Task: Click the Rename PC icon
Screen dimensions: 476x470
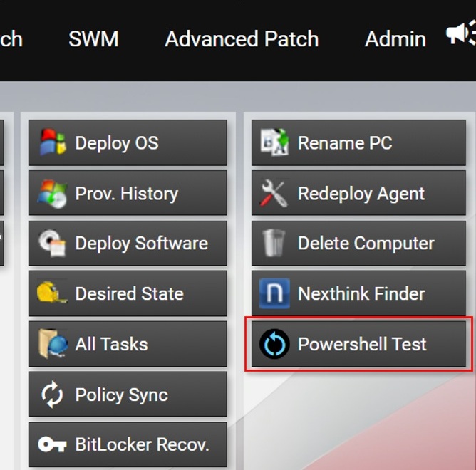Action: (x=274, y=142)
